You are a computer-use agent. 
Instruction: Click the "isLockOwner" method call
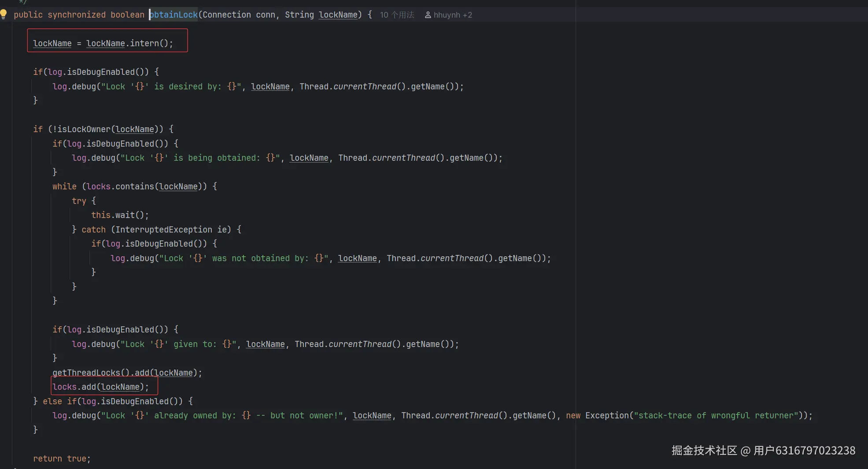(84, 129)
